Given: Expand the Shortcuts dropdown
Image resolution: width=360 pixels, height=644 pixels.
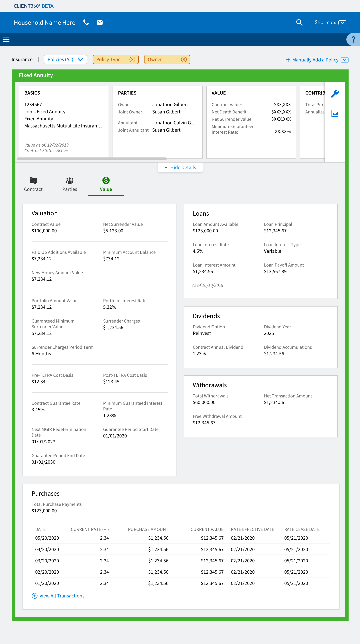Looking at the screenshot, I should pyautogui.click(x=342, y=23).
